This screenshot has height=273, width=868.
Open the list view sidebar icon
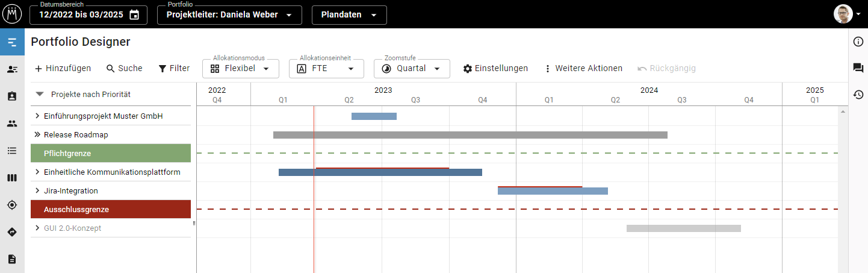click(x=12, y=151)
